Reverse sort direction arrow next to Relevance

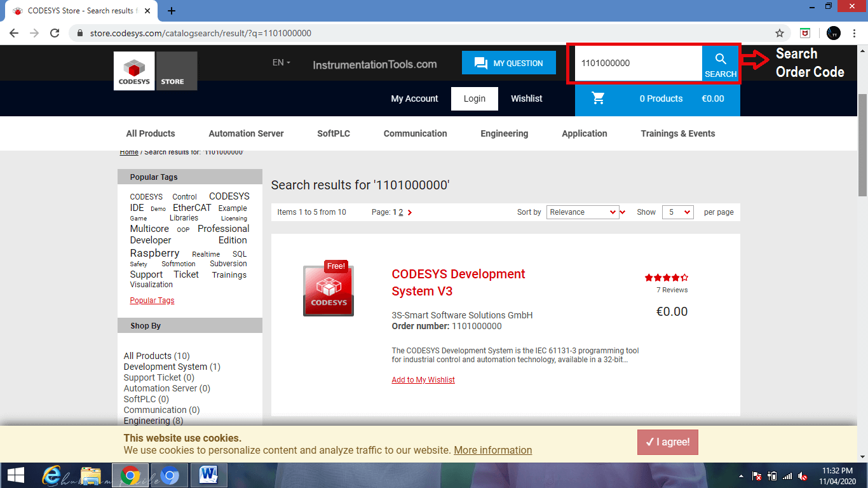tap(623, 212)
